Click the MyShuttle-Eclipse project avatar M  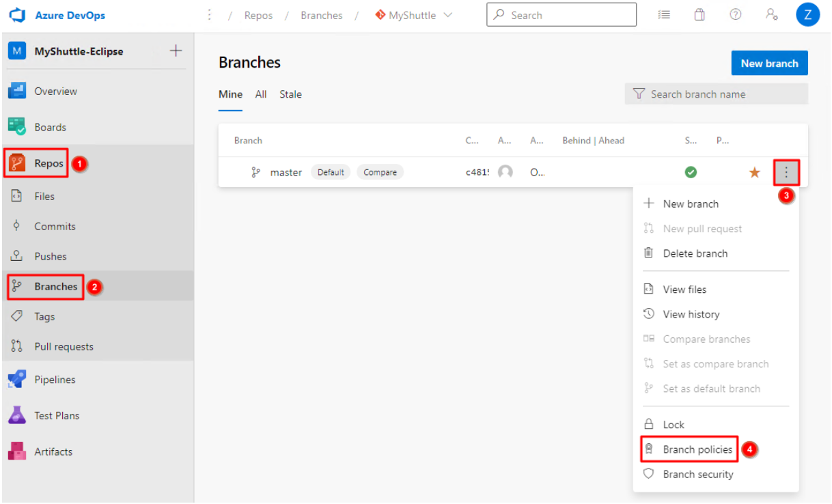[x=17, y=51]
